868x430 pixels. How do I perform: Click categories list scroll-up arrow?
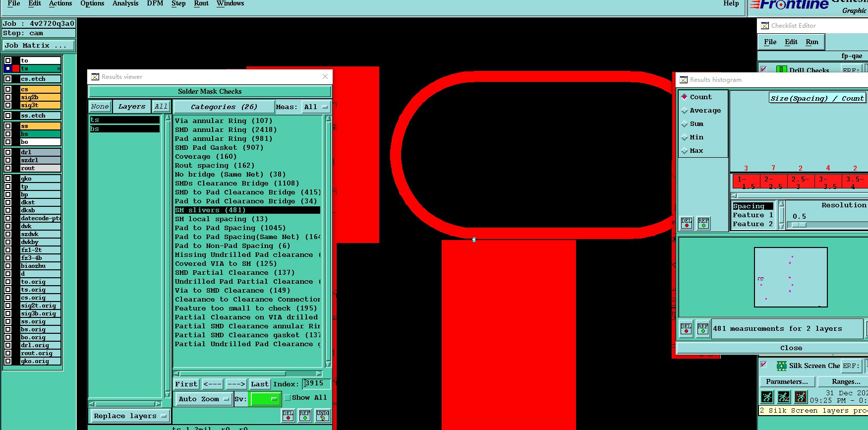328,119
